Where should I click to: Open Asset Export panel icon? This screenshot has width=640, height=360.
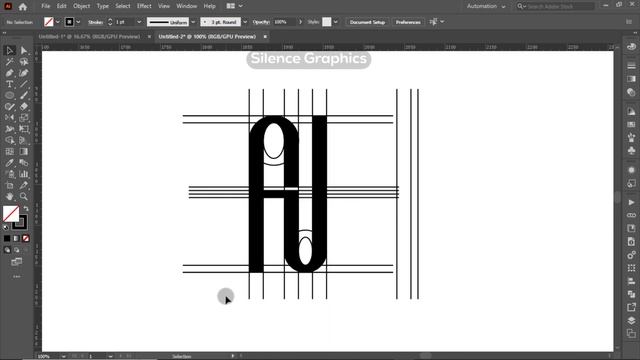point(631,307)
